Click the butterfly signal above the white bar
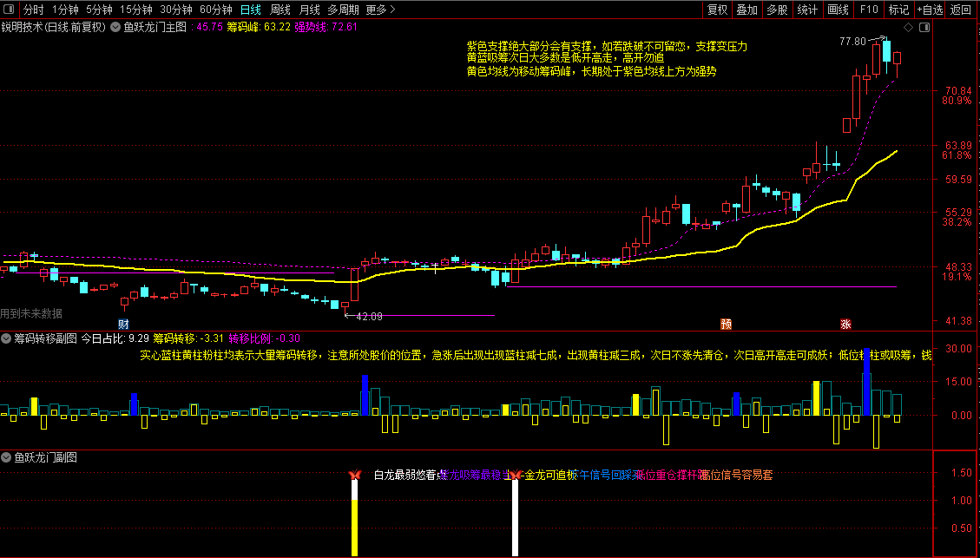The height and width of the screenshot is (558, 980). (x=515, y=475)
